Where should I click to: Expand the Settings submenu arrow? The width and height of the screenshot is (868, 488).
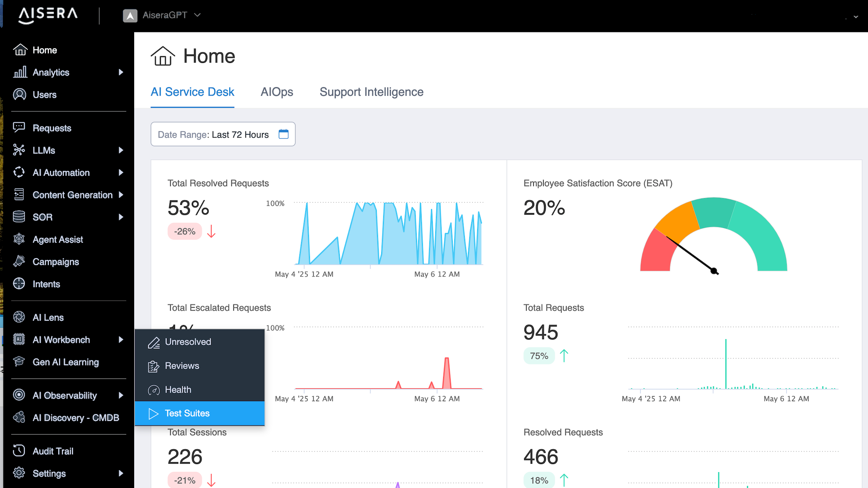(121, 473)
